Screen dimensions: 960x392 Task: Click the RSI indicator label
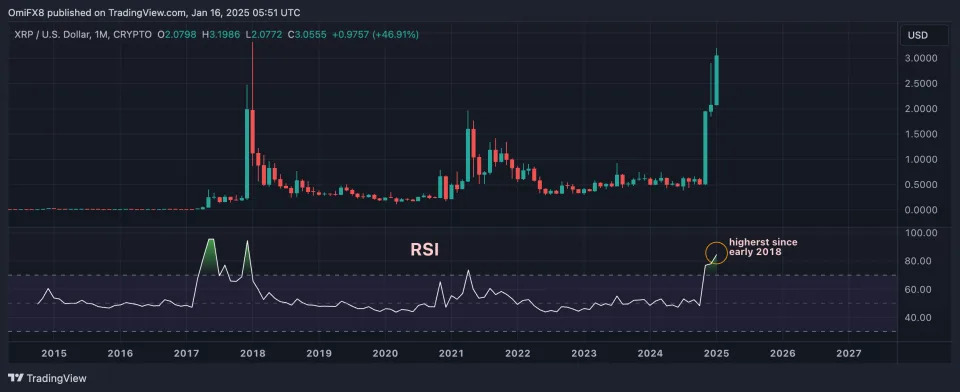pos(424,250)
